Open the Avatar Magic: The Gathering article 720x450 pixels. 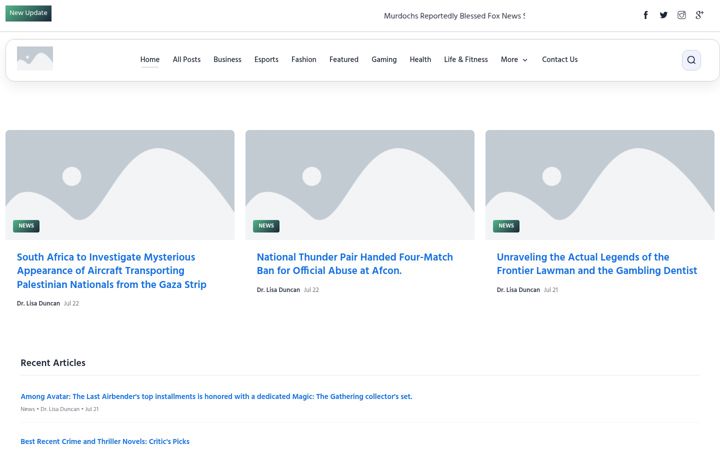[x=216, y=396]
